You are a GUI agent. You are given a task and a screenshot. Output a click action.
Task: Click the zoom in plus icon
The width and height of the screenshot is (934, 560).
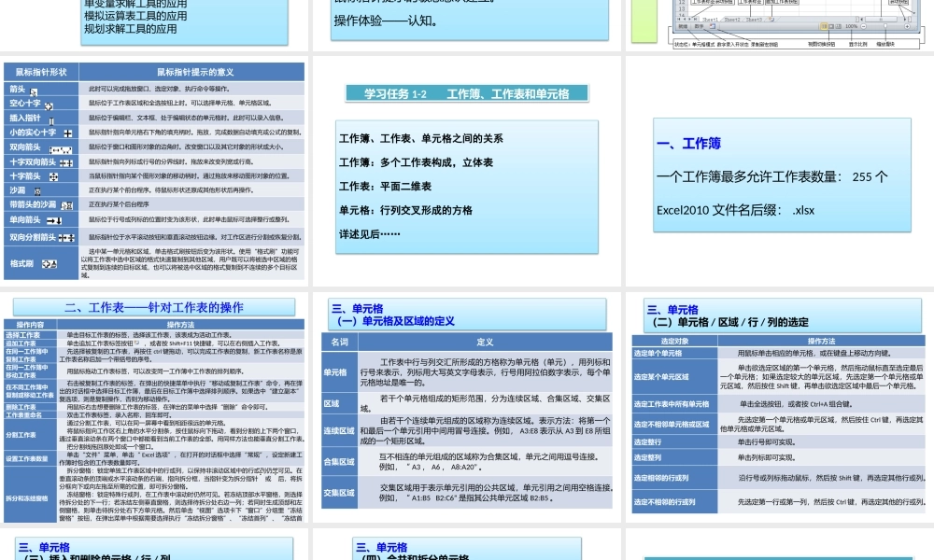tap(907, 26)
